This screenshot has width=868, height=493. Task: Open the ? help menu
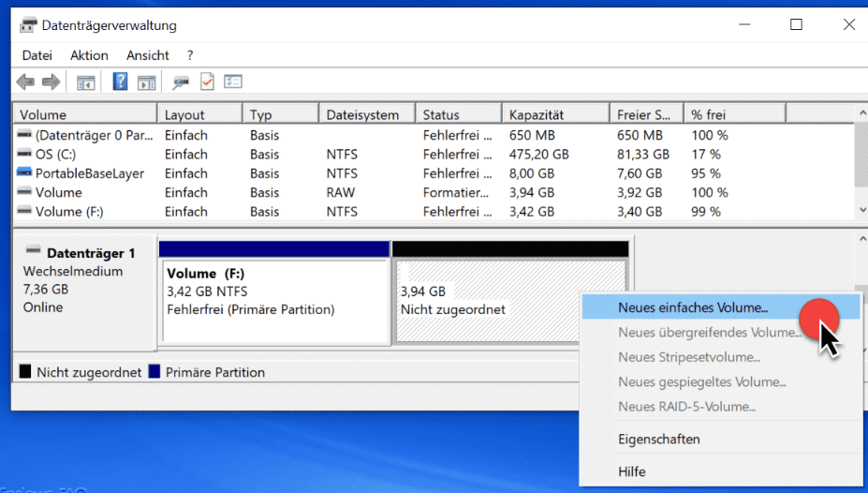click(190, 55)
